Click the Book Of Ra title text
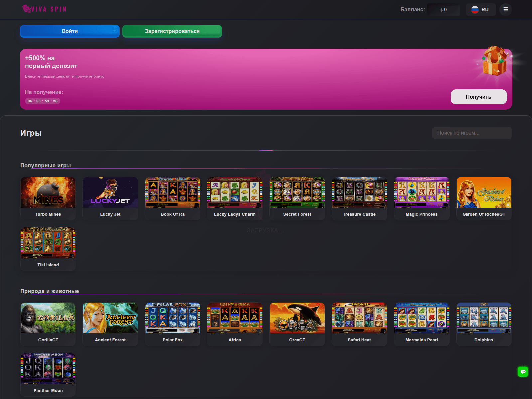Screen dimensions: 532x399 (x=173, y=214)
